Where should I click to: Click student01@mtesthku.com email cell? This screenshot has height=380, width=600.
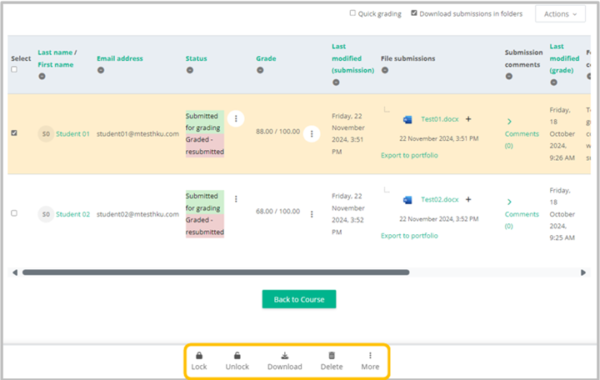coord(137,134)
